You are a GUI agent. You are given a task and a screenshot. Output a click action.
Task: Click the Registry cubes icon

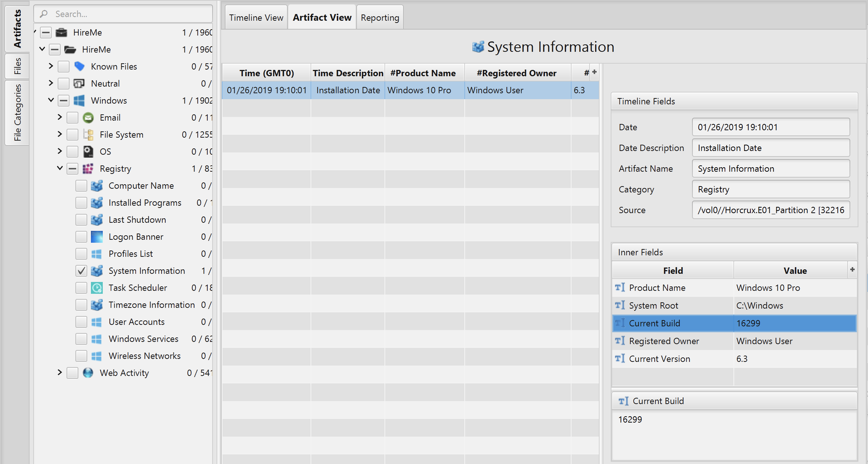click(88, 169)
